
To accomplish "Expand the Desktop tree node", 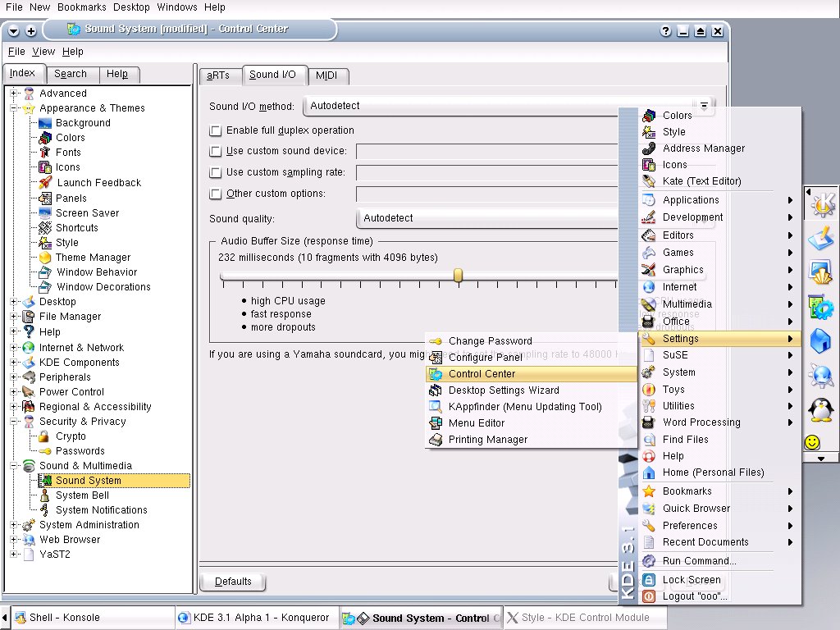I will (x=14, y=302).
